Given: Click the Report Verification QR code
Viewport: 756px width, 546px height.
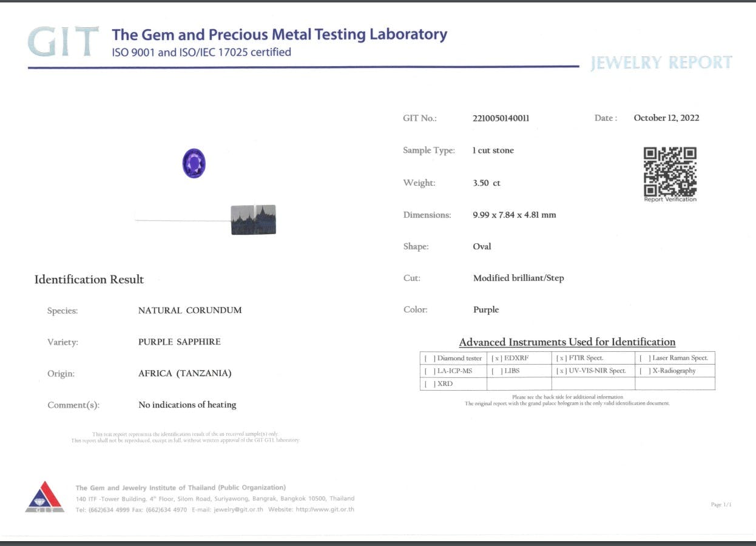Looking at the screenshot, I should pos(670,171).
